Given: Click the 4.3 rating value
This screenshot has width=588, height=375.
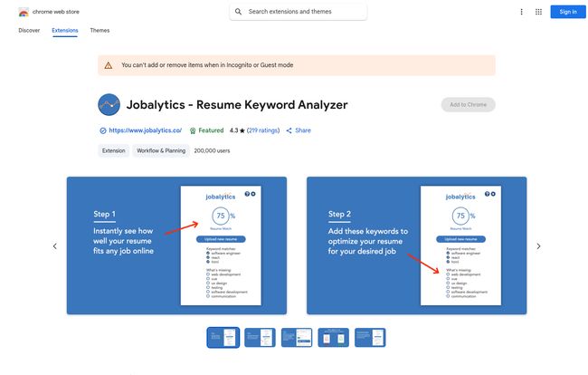Looking at the screenshot, I should [233, 130].
